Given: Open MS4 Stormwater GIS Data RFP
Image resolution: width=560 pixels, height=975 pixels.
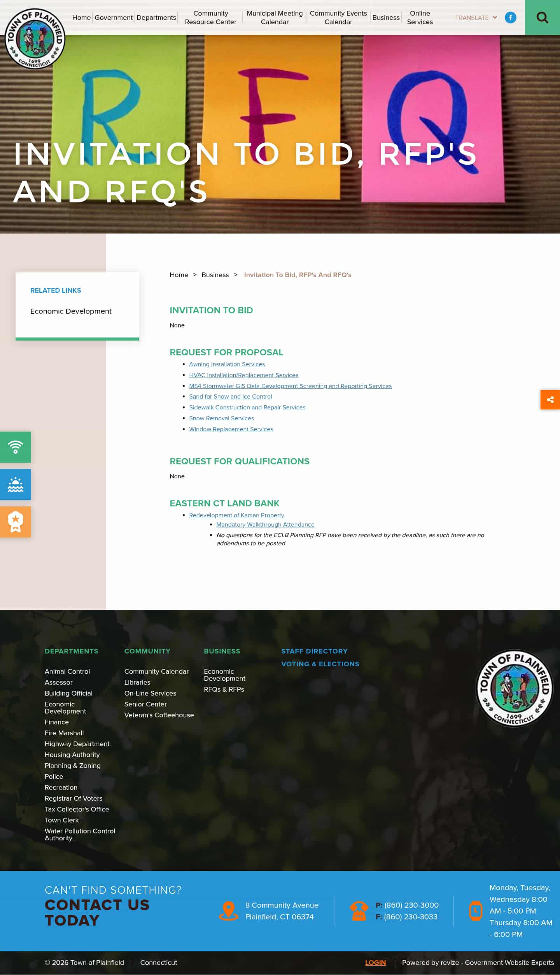Looking at the screenshot, I should tap(290, 386).
